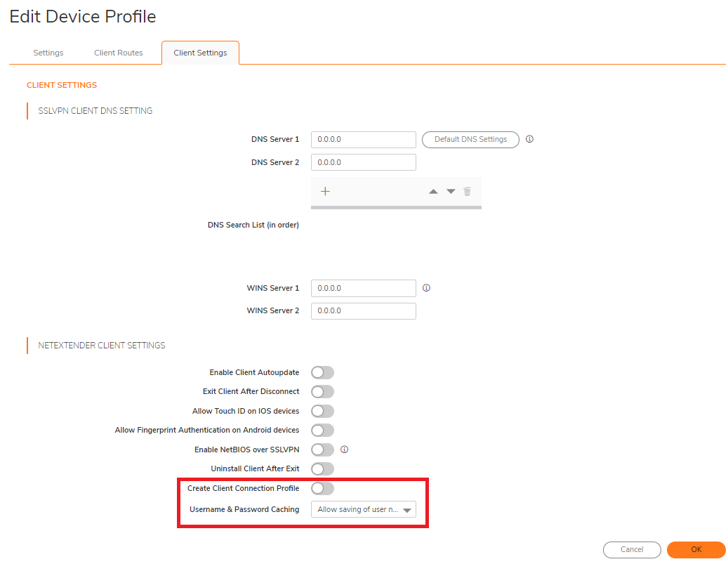The image size is (728, 564).
Task: Switch to the Settings tab
Action: click(48, 53)
